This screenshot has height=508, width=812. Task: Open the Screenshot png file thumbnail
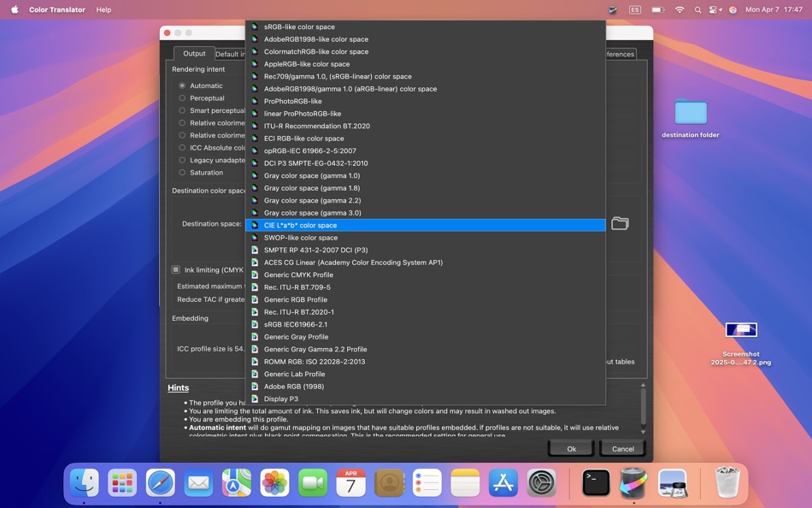[x=741, y=329]
